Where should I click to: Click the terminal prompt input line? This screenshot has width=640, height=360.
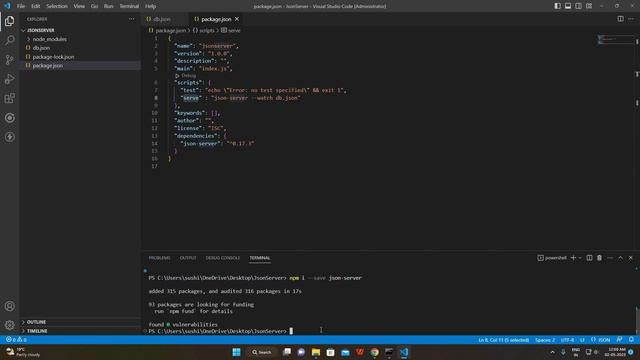point(220,331)
